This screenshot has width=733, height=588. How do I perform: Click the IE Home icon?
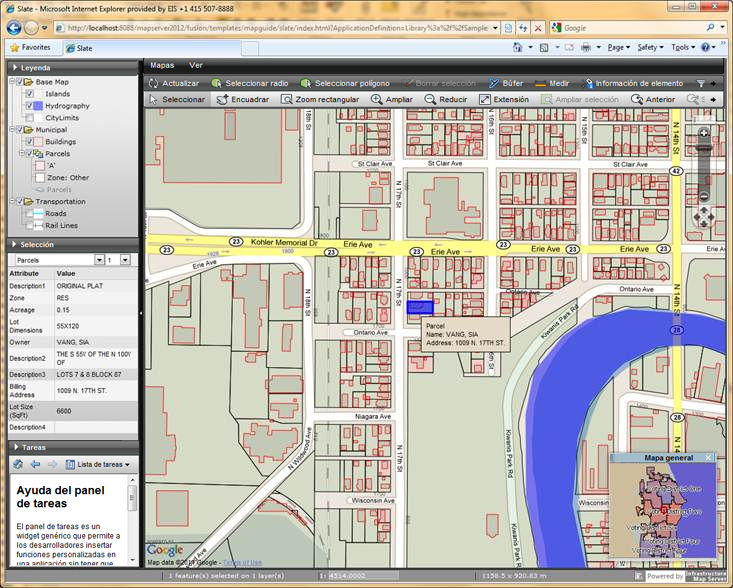click(x=517, y=47)
